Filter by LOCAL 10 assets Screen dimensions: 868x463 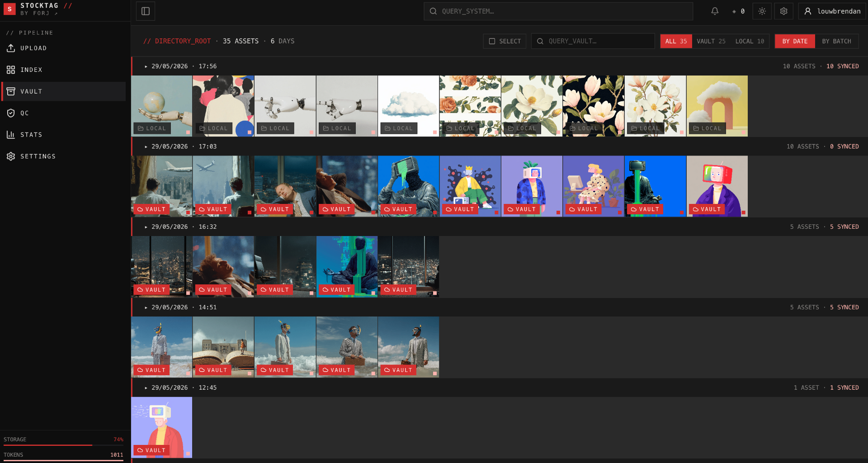[x=750, y=41]
